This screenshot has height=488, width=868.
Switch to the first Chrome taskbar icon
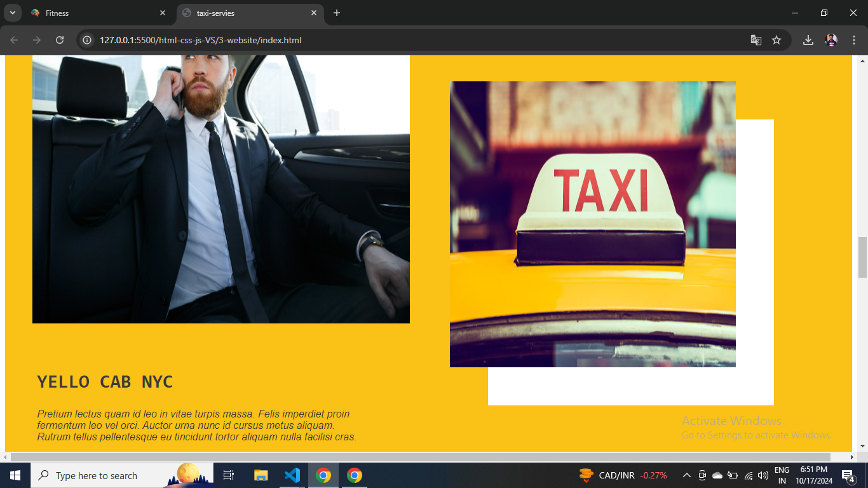pyautogui.click(x=323, y=475)
